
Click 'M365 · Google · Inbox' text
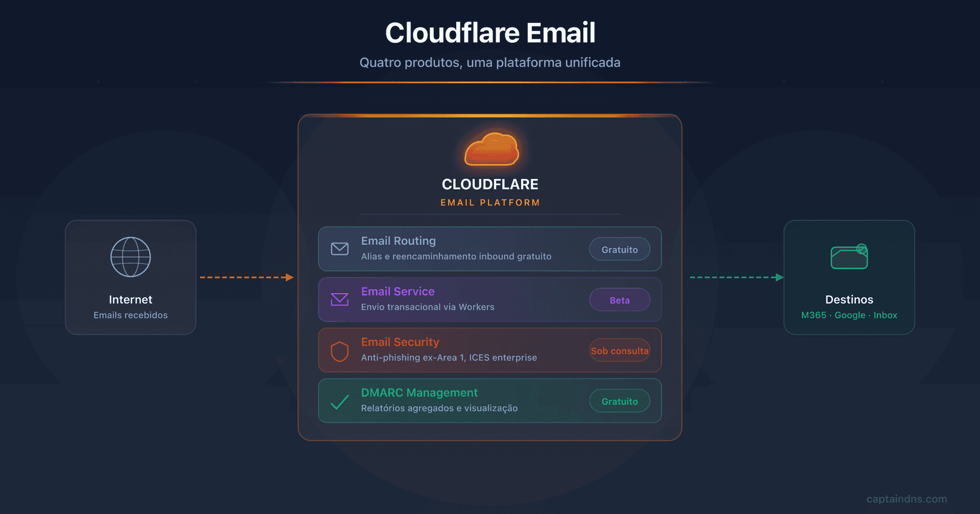tap(849, 315)
